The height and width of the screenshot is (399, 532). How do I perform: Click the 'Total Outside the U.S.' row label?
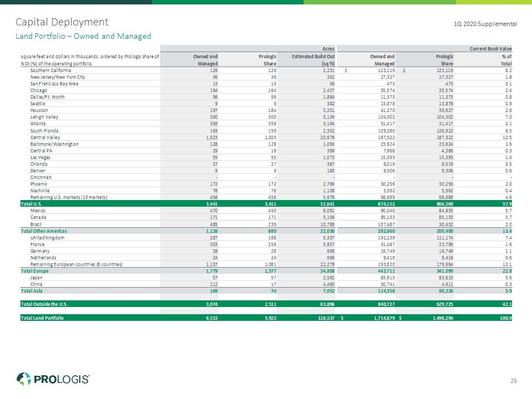[x=44, y=304]
